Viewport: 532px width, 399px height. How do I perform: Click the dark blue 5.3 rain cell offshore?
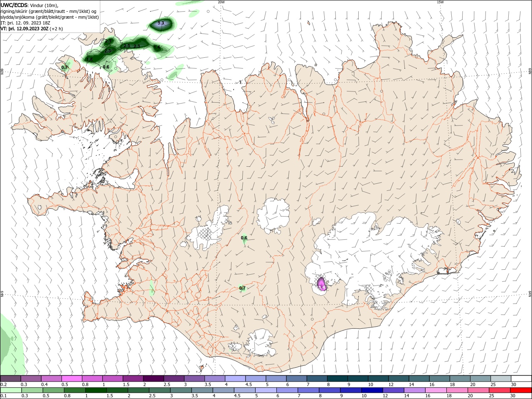161,25
